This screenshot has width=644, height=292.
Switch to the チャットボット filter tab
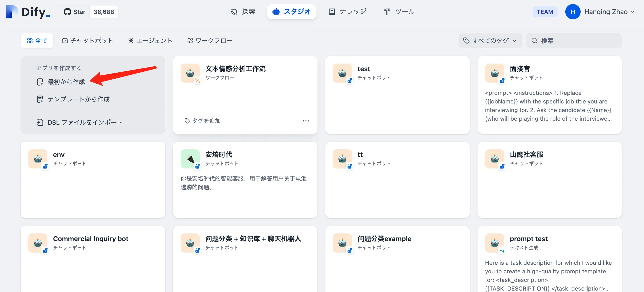click(x=88, y=41)
